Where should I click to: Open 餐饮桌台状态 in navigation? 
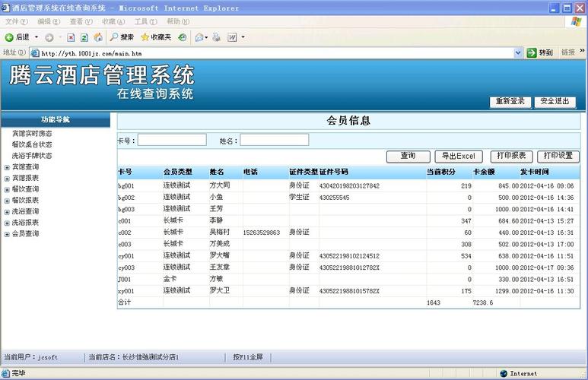tap(32, 144)
